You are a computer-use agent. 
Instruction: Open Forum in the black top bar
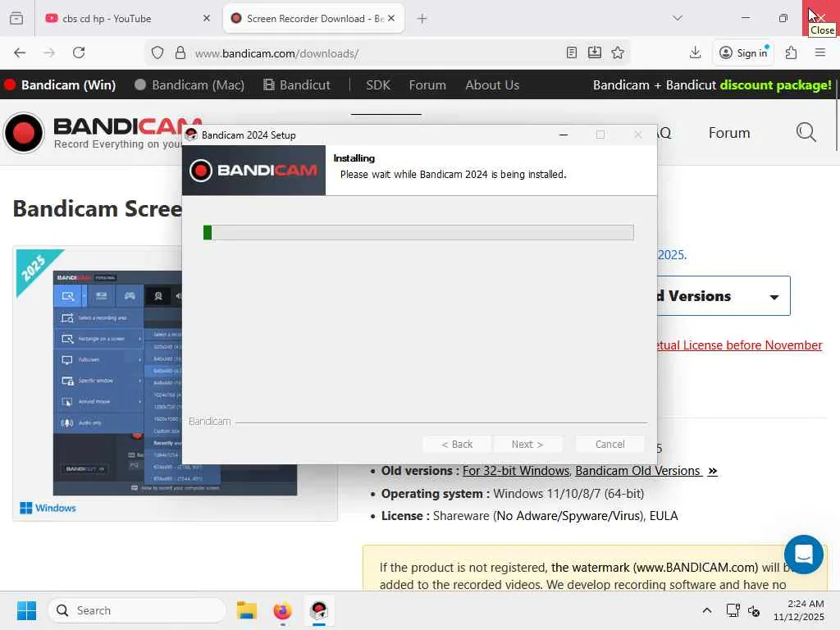427,84
